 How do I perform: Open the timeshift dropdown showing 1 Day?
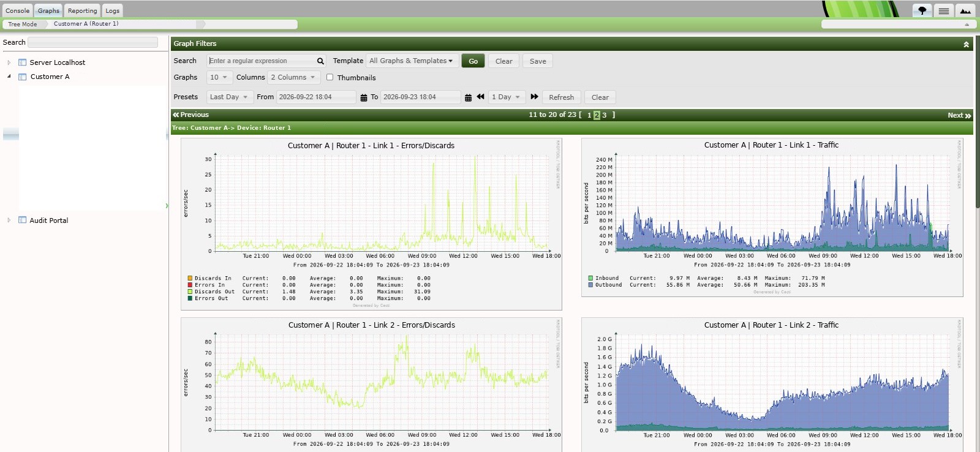[507, 97]
